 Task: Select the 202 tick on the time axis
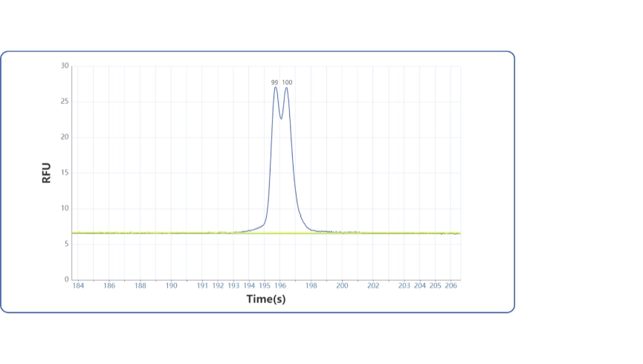(x=373, y=285)
